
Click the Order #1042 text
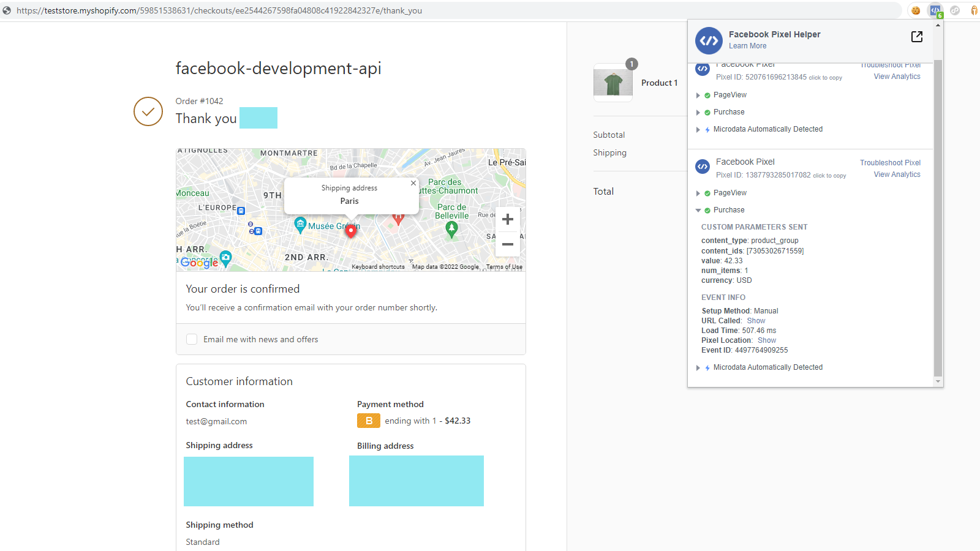tap(199, 101)
